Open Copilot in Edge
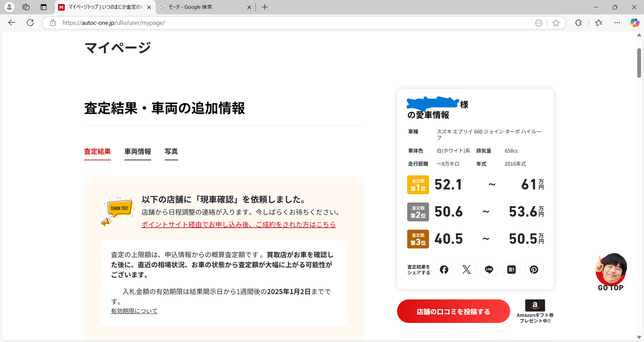Viewport: 644px width, 342px height. [x=634, y=22]
